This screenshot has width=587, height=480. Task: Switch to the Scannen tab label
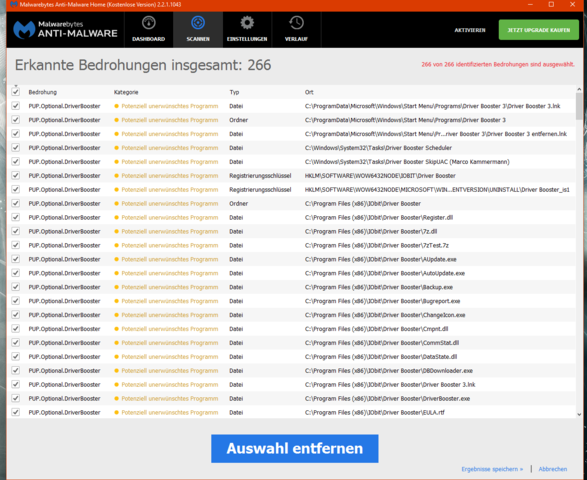coord(198,39)
